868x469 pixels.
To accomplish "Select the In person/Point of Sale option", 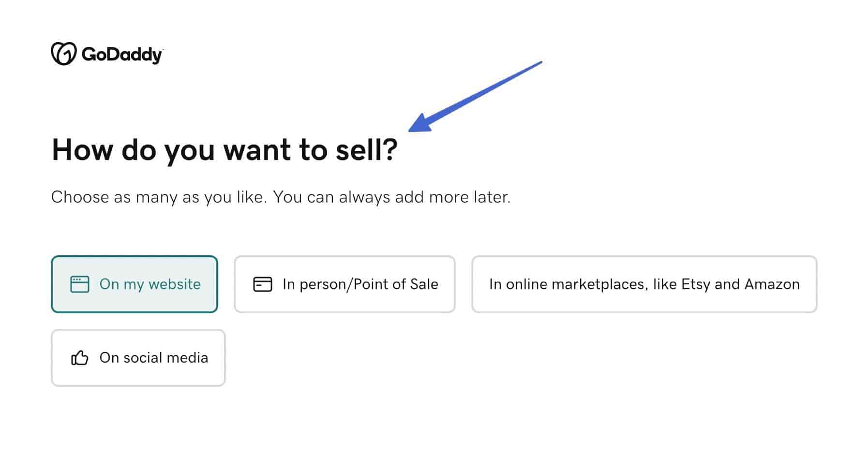I will pyautogui.click(x=344, y=284).
